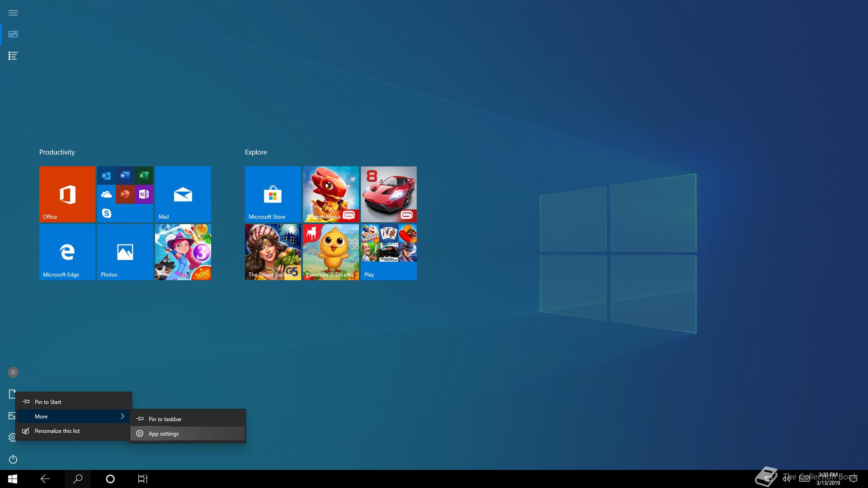
Task: Open volume control tray icon
Action: coord(786,479)
